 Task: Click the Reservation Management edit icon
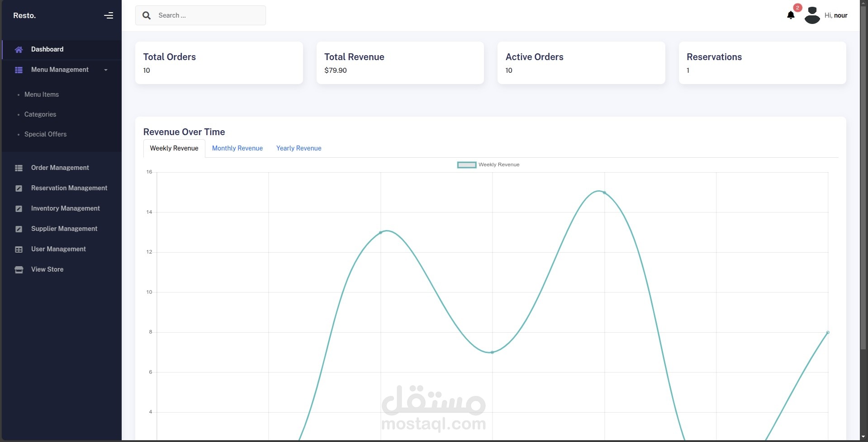[19, 188]
